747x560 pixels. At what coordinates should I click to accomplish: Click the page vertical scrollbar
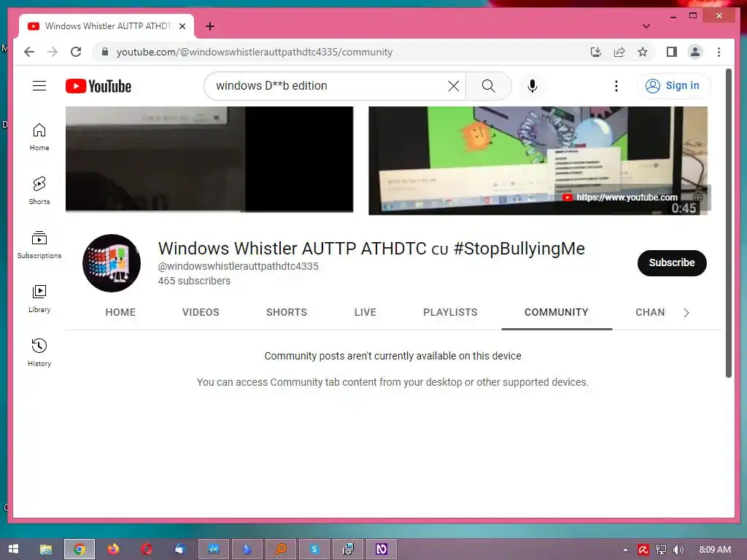pyautogui.click(x=729, y=223)
